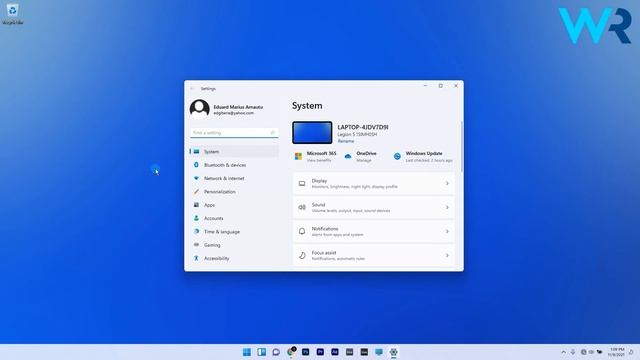Click the Settings gear on the taskbar
This screenshot has width=640, height=360.
pos(393,352)
